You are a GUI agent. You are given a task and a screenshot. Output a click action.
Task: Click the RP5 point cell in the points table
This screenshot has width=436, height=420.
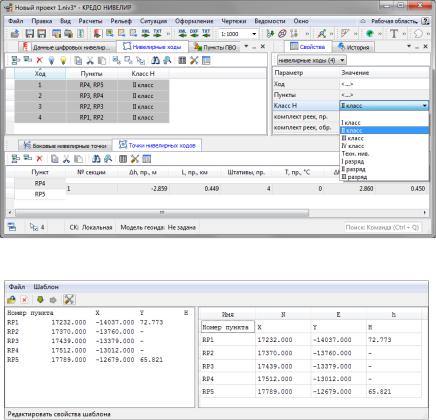40,194
